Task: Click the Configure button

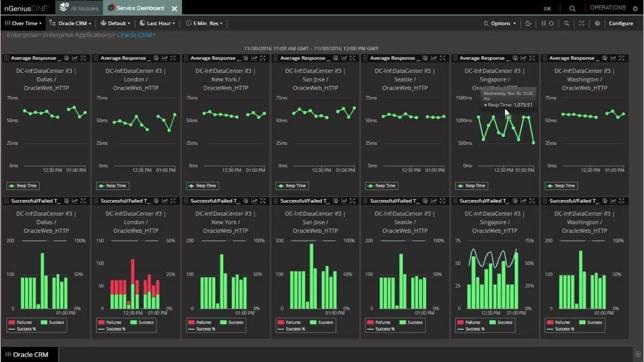Action: pyautogui.click(x=621, y=24)
